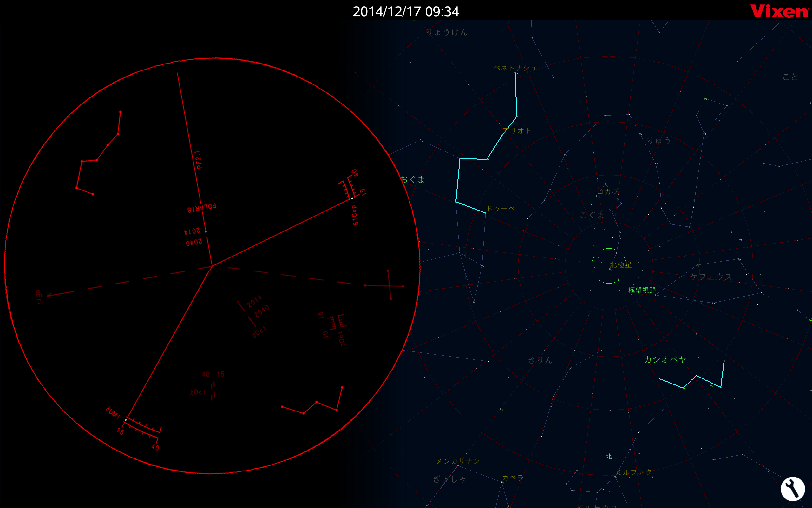Select the こぐま constellation label
The height and width of the screenshot is (508, 812).
pos(592,215)
